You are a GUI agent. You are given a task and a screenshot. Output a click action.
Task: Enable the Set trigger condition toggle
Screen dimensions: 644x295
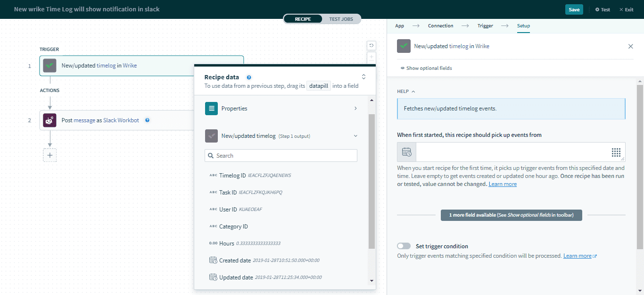click(404, 246)
